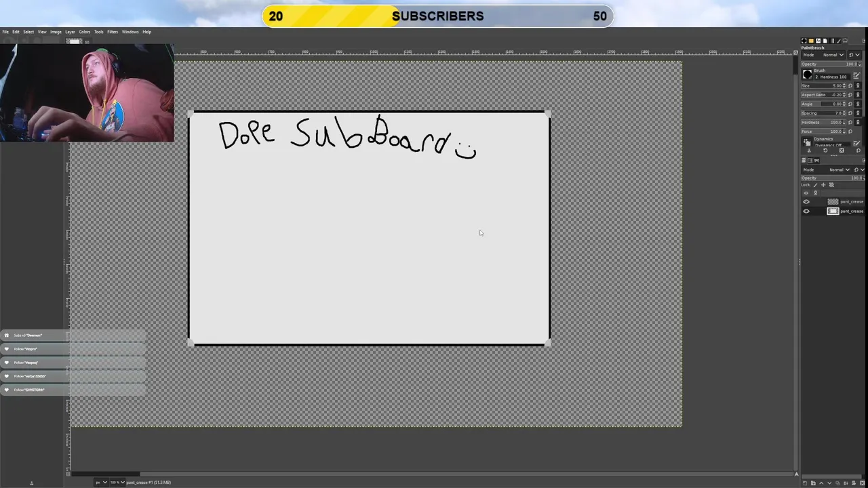This screenshot has width=868, height=488.
Task: Open the zoom 100% dropdown in status bar
Action: tap(116, 482)
